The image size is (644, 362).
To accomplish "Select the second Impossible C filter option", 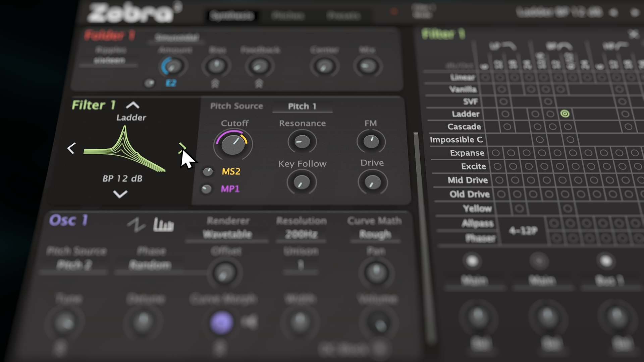I will coord(570,139).
